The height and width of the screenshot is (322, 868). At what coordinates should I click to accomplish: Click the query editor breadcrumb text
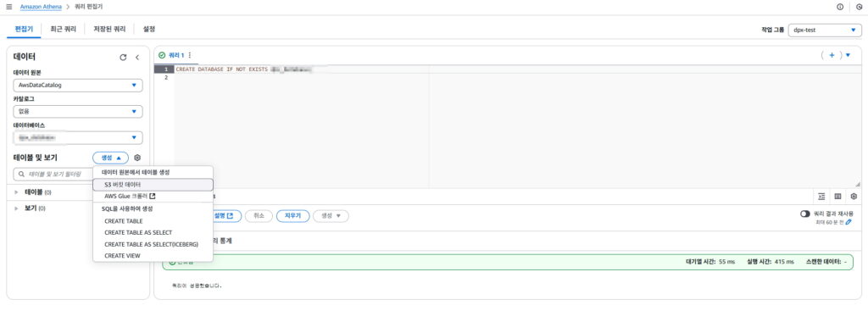pyautogui.click(x=88, y=7)
